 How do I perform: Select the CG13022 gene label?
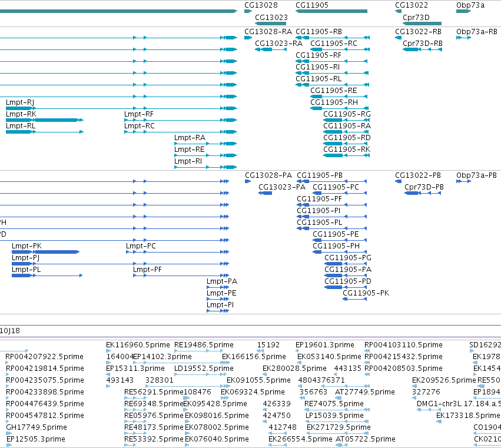click(411, 5)
